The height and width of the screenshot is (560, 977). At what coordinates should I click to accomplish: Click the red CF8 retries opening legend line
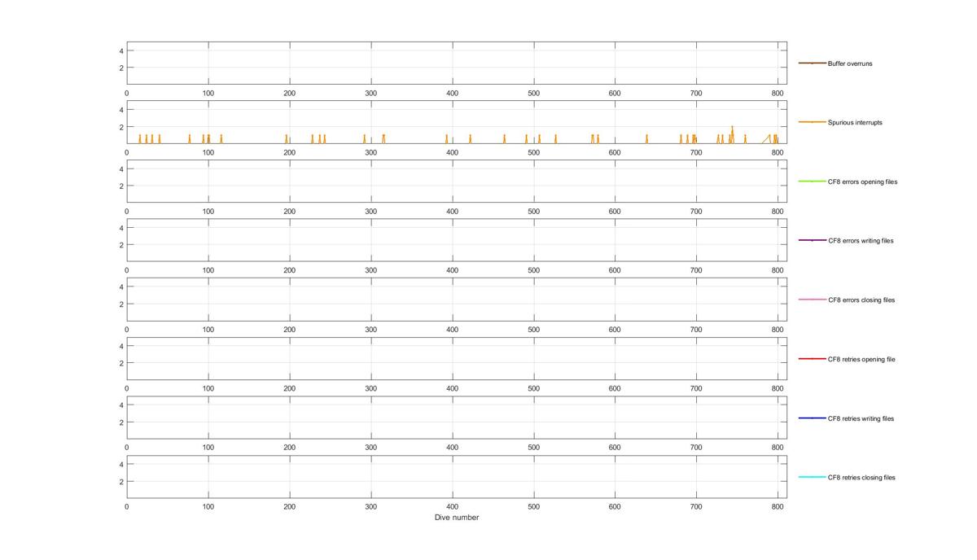(x=812, y=359)
